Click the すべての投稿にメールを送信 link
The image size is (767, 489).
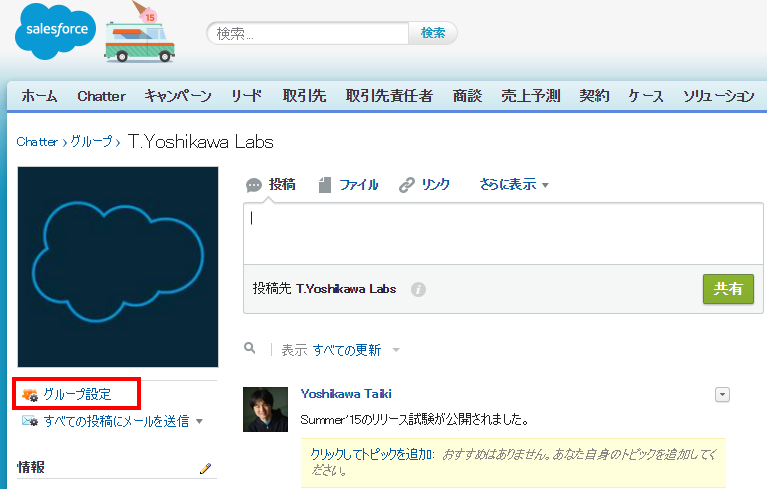point(116,421)
